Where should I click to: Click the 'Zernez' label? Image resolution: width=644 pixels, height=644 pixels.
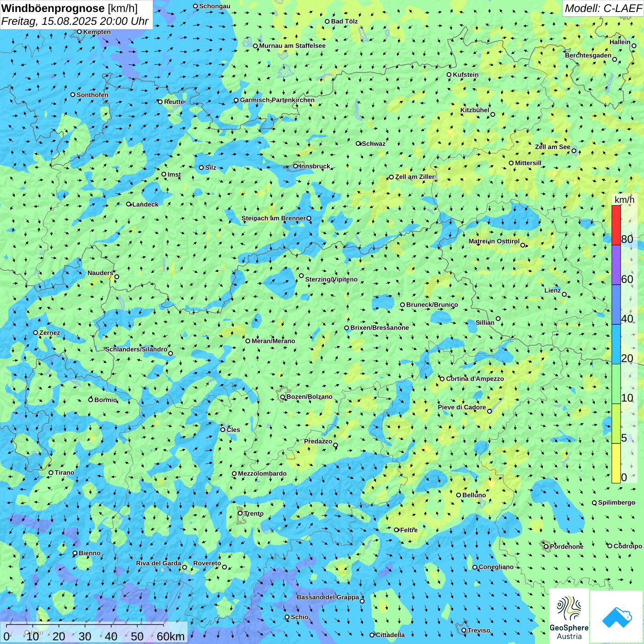pos(50,333)
